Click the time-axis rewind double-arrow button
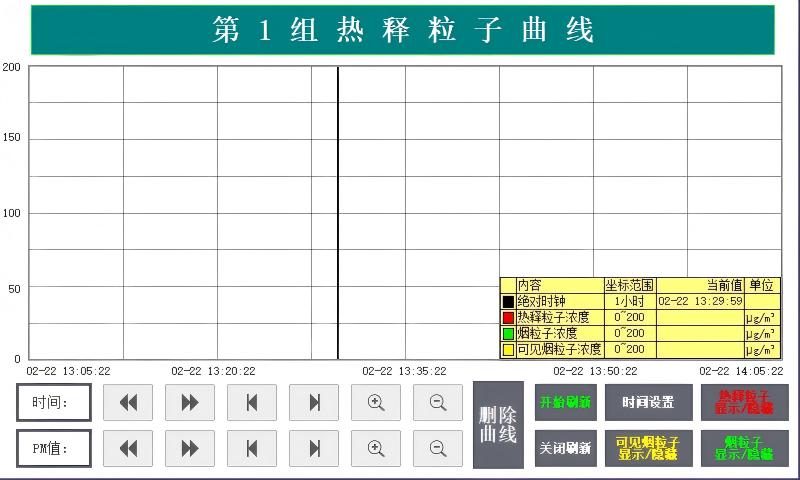 pos(128,402)
